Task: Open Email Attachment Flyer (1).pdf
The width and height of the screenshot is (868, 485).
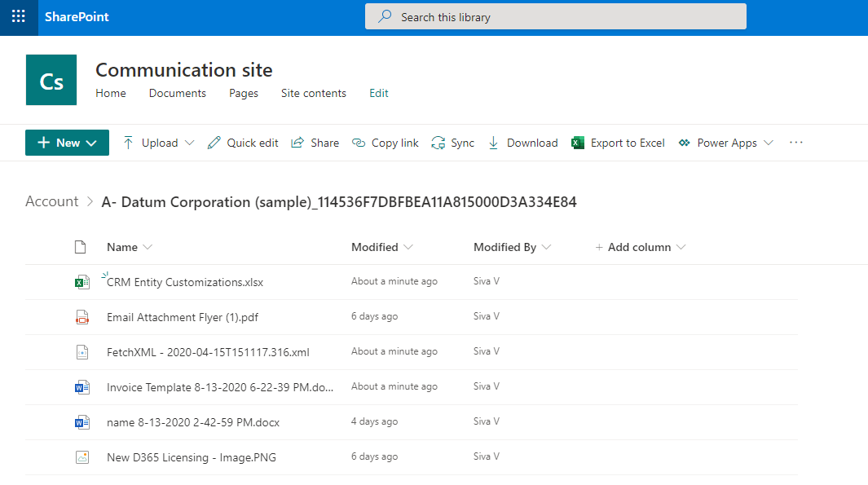Action: [x=183, y=317]
